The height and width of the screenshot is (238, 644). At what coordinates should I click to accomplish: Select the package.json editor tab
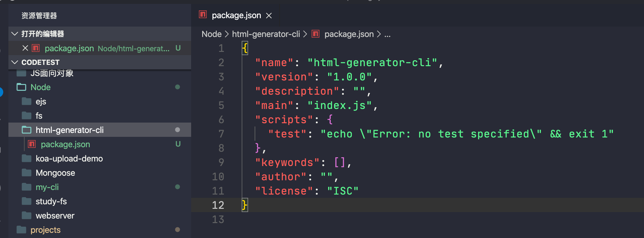(236, 15)
